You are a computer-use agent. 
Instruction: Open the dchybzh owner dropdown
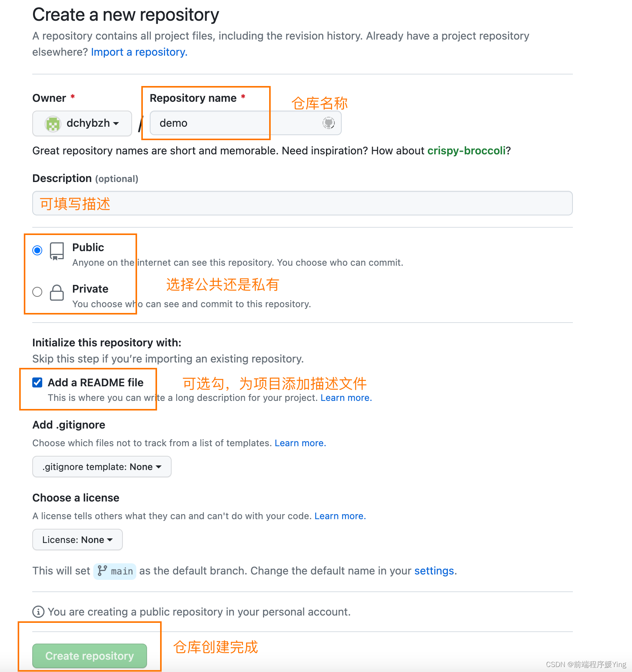82,123
